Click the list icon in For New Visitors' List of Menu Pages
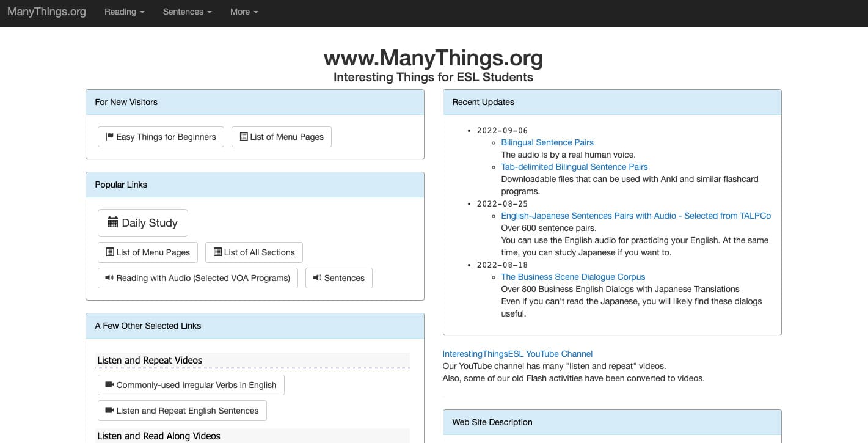Screen dimensions: 868x443 click(244, 137)
